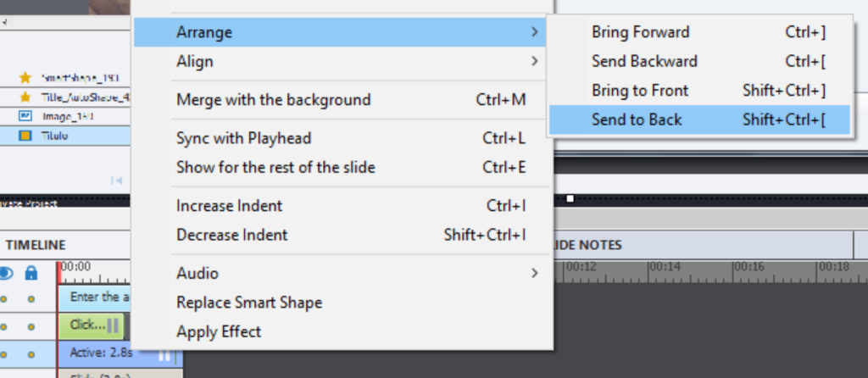Expand the Arrange submenu arrow
The width and height of the screenshot is (868, 378).
click(x=534, y=32)
